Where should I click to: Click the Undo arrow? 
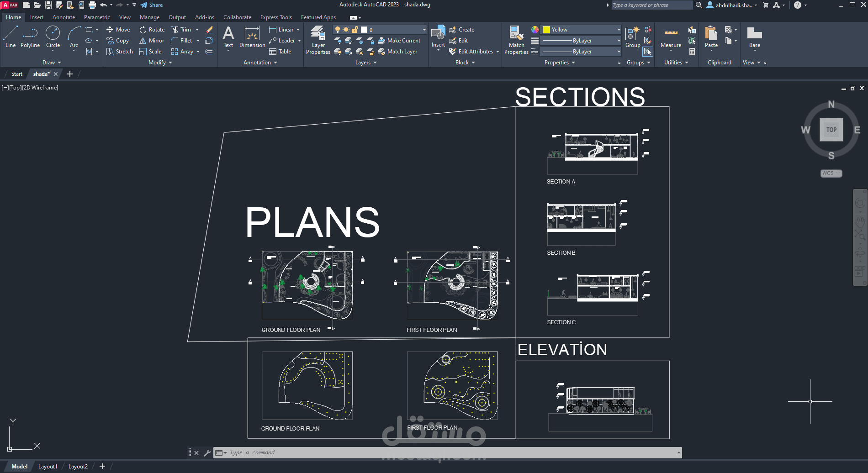point(103,5)
